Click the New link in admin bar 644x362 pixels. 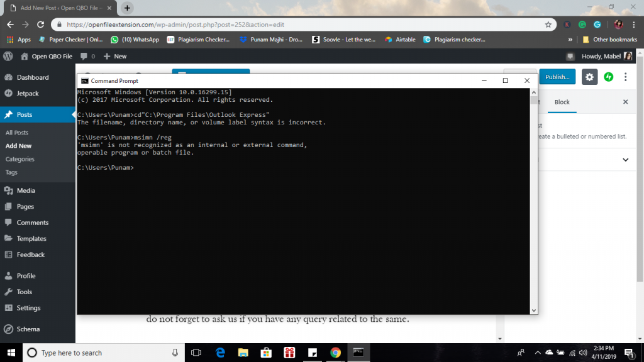click(115, 56)
